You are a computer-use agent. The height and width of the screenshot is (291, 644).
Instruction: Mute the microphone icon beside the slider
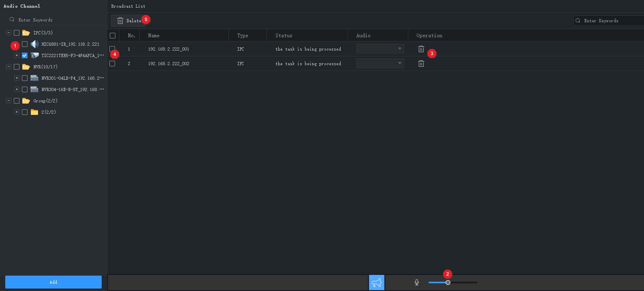pyautogui.click(x=417, y=283)
